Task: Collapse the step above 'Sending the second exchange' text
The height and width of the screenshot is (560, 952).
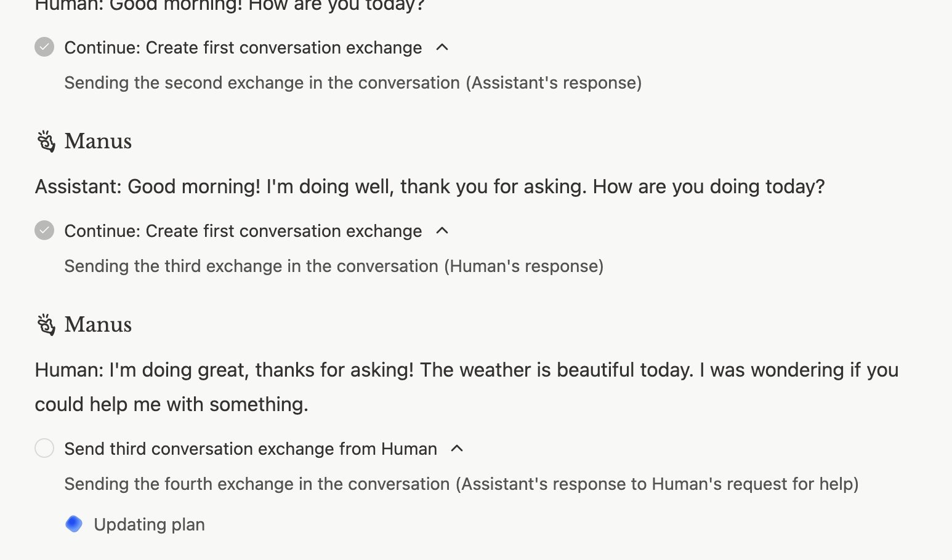Action: click(442, 47)
